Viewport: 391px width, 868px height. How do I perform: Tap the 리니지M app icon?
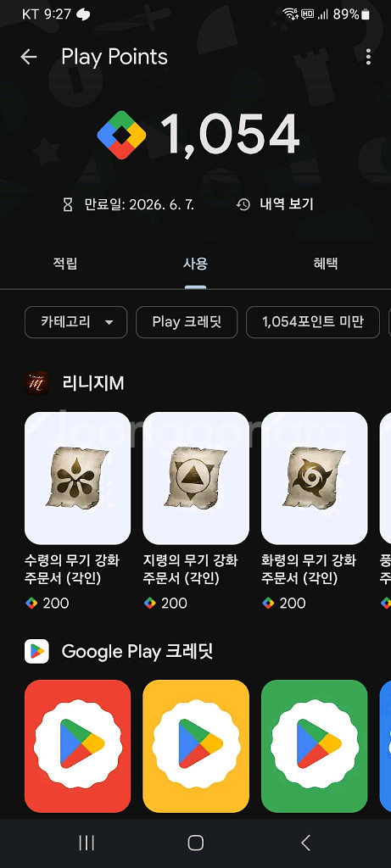(36, 383)
